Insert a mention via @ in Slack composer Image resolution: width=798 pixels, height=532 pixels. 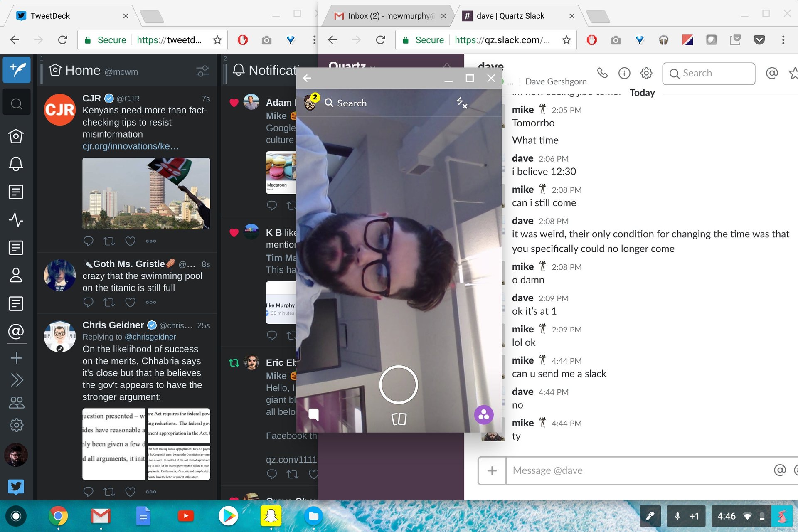[780, 470]
